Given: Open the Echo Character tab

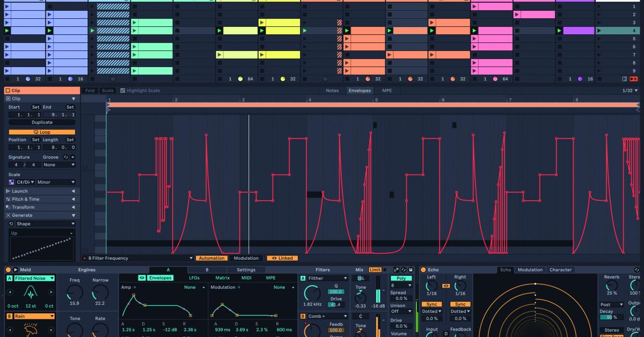Looking at the screenshot, I should pos(560,270).
